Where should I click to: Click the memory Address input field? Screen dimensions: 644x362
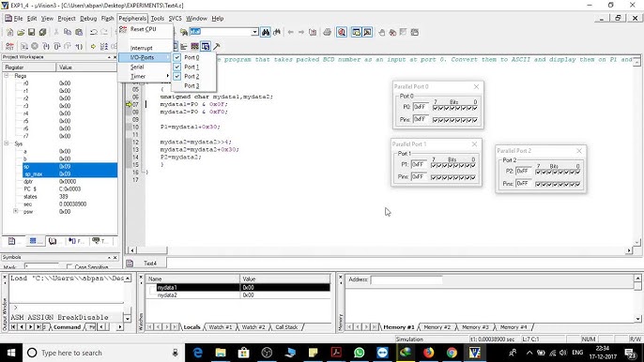click(x=406, y=279)
